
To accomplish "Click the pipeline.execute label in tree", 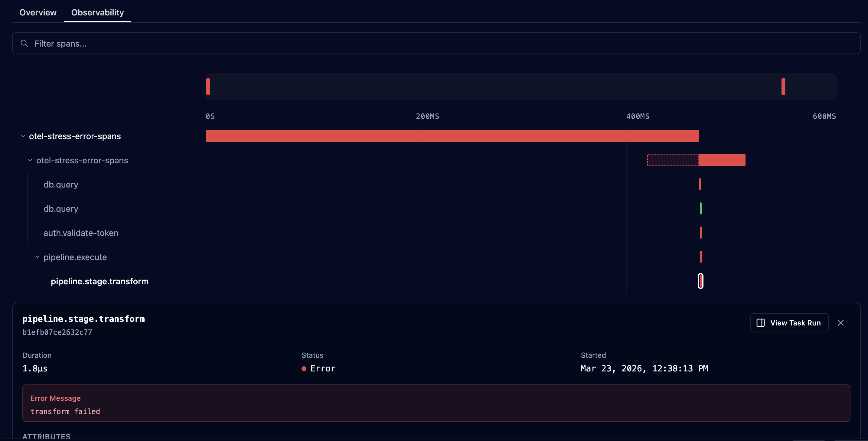I will 75,257.
